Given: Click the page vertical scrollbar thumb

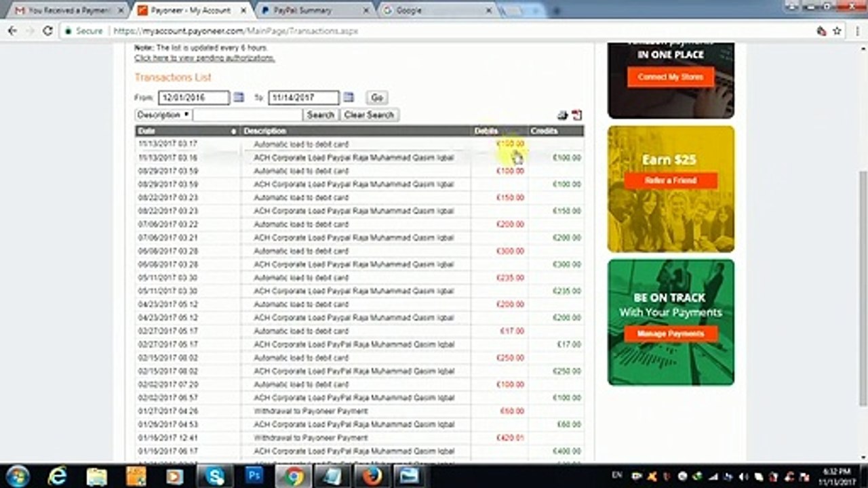Looking at the screenshot, I should (862, 288).
